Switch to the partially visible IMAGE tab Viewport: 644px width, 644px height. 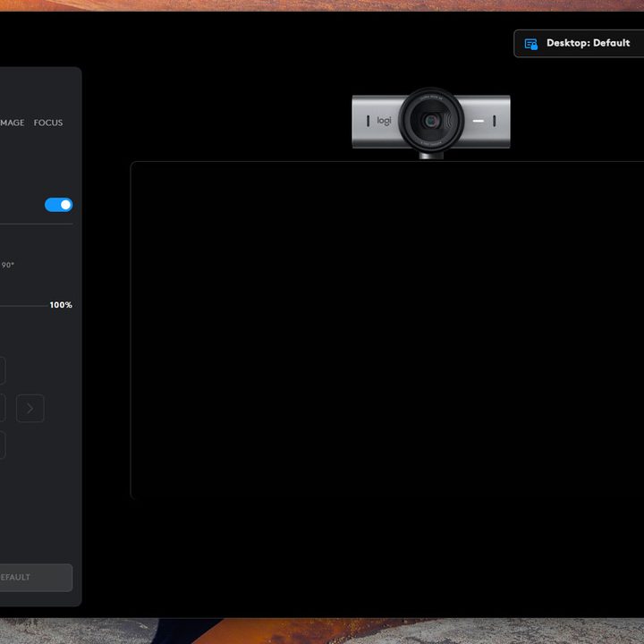pos(12,123)
